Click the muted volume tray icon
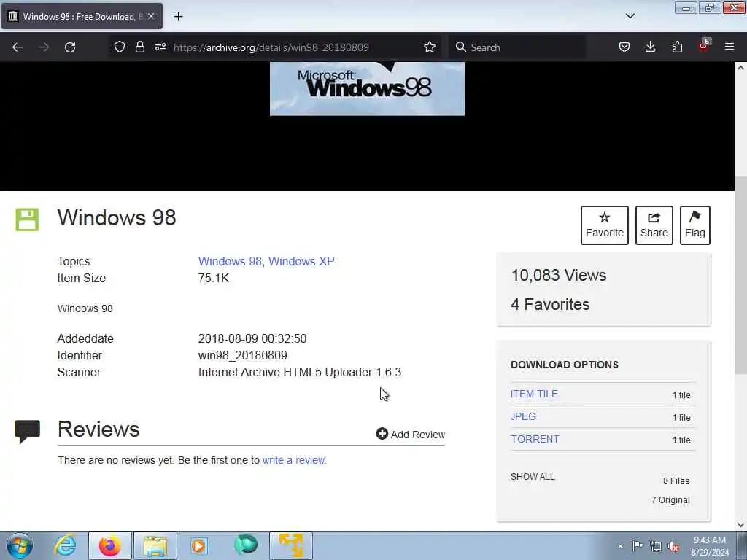 (x=673, y=547)
